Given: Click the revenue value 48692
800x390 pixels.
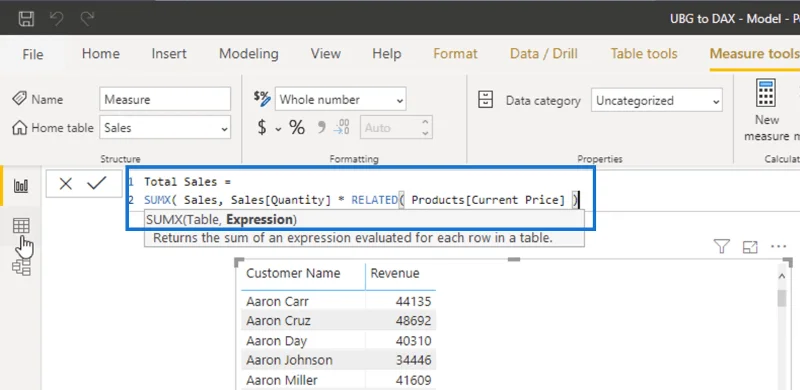Looking at the screenshot, I should (413, 321).
